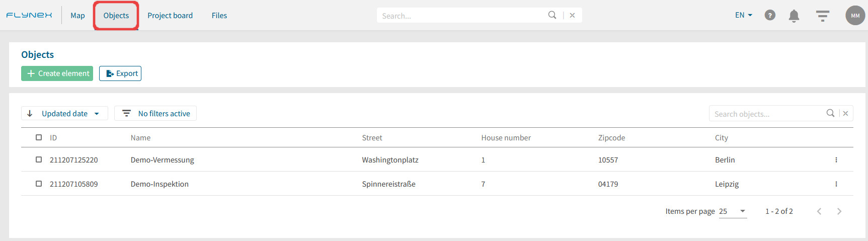Clear the top search with X icon
Viewport: 868px width, 241px height.
pyautogui.click(x=572, y=16)
